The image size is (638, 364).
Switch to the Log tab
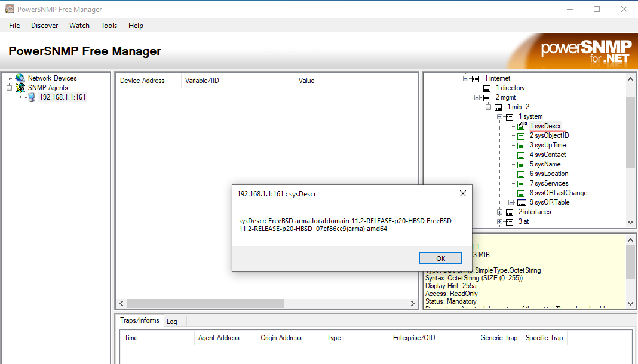click(175, 322)
